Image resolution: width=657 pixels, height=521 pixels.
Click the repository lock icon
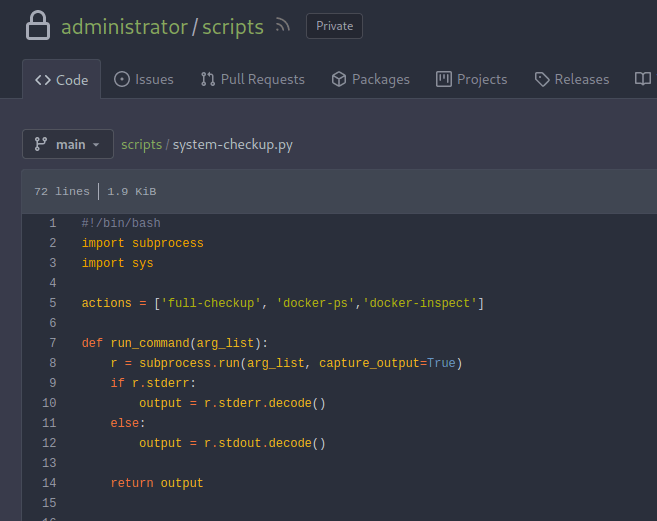click(38, 26)
